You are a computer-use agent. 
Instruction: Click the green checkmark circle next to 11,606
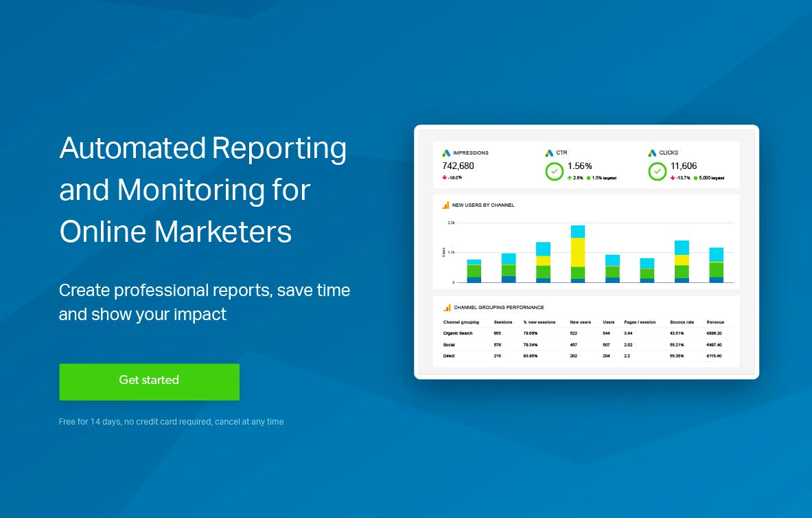657,171
